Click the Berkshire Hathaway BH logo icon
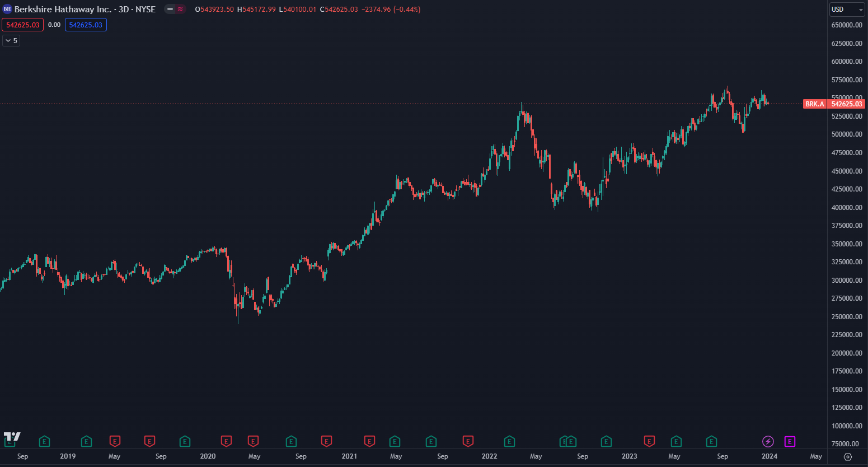The image size is (868, 467). tap(7, 10)
